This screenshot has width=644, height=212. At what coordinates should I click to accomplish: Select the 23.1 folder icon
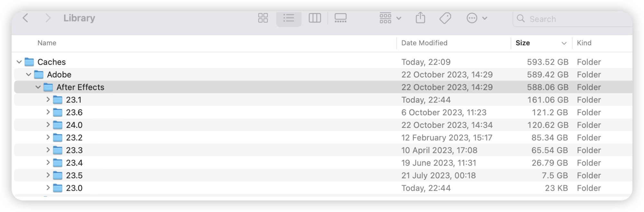pyautogui.click(x=58, y=100)
